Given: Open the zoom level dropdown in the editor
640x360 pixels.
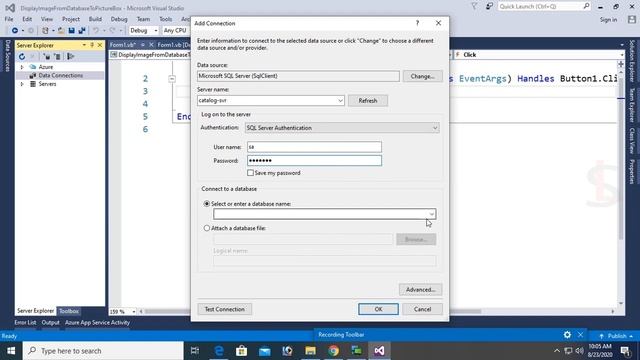Looking at the screenshot, I should click(x=133, y=311).
